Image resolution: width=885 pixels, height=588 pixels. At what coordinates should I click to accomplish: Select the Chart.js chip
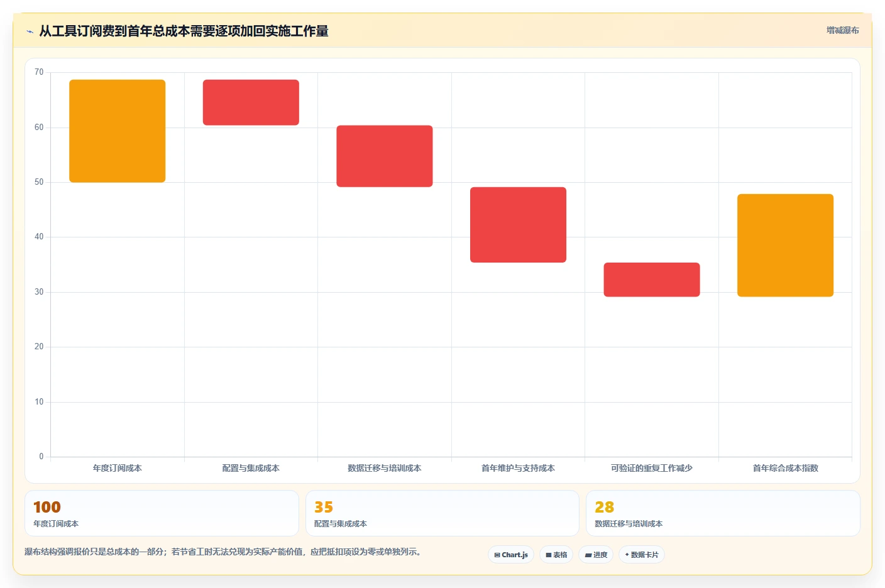[511, 555]
